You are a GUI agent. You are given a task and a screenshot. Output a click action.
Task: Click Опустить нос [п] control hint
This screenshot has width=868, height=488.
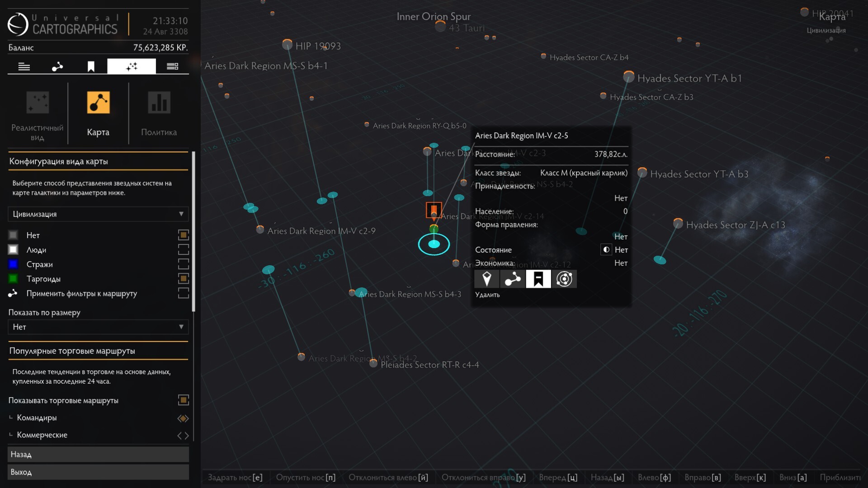[306, 478]
